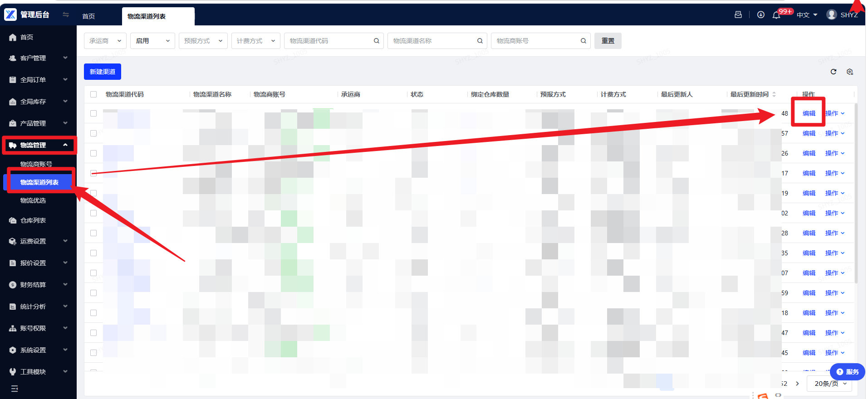Viewport: 868px width, 399px height.
Task: Click the 账号权限 sidebar icon
Action: coord(13,328)
